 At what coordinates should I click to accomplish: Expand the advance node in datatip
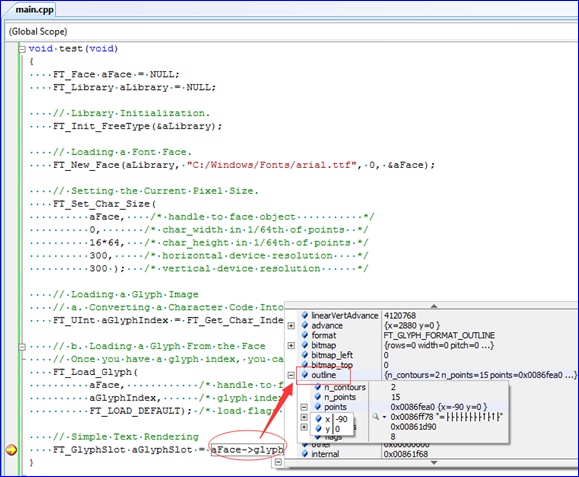291,326
